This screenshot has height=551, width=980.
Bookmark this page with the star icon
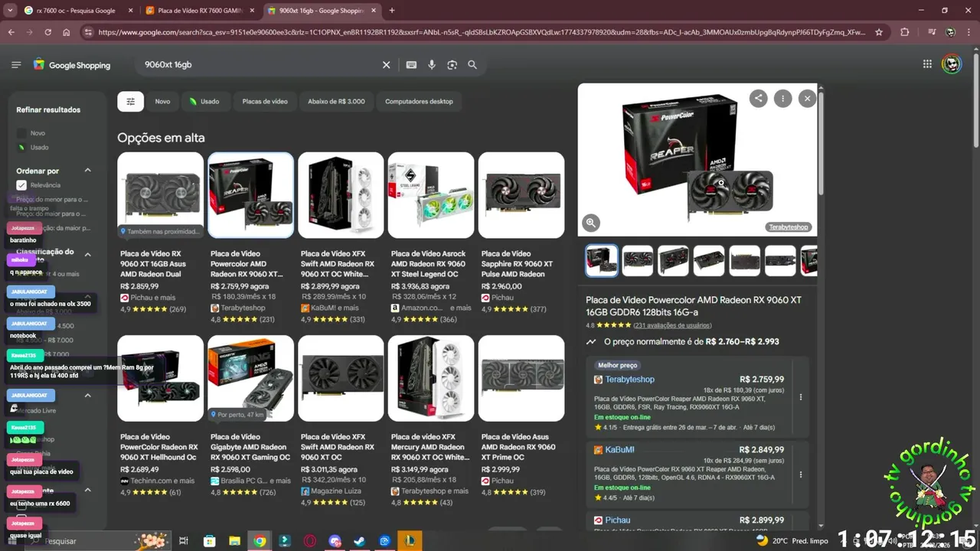pos(879,32)
